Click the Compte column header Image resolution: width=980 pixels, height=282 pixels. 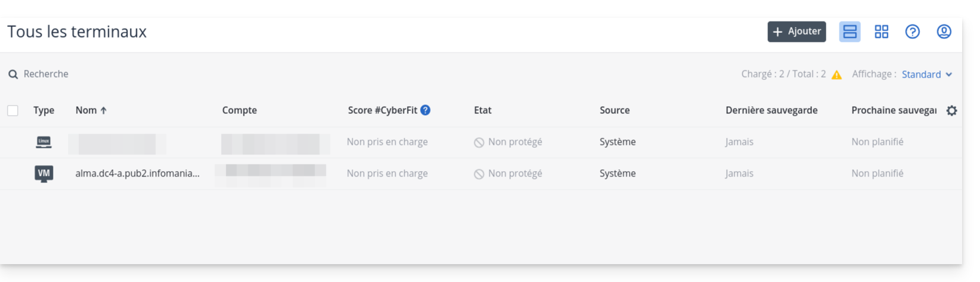tap(239, 110)
